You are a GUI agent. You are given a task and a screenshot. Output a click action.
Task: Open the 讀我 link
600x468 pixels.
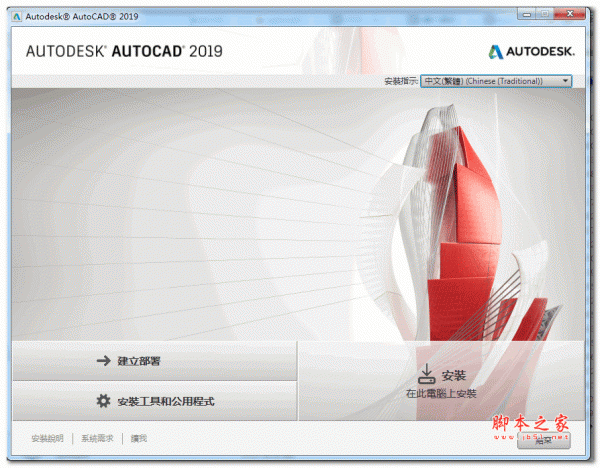pyautogui.click(x=139, y=438)
